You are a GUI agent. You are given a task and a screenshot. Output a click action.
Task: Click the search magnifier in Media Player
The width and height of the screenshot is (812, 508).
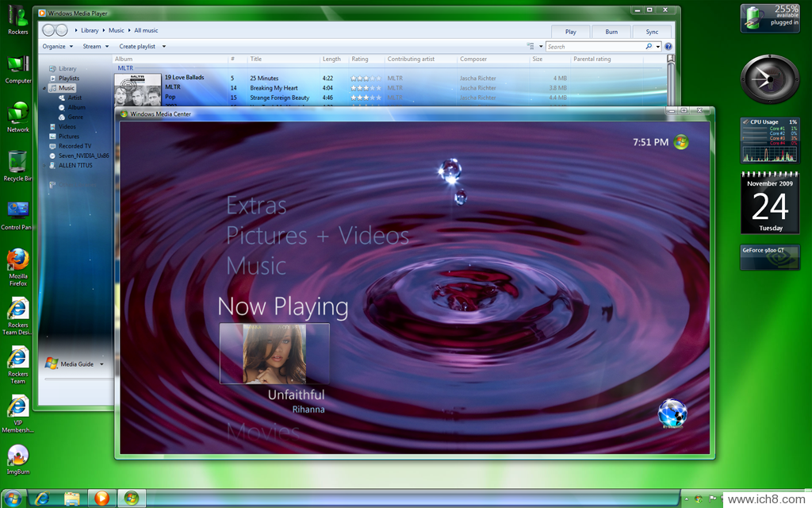pyautogui.click(x=649, y=47)
